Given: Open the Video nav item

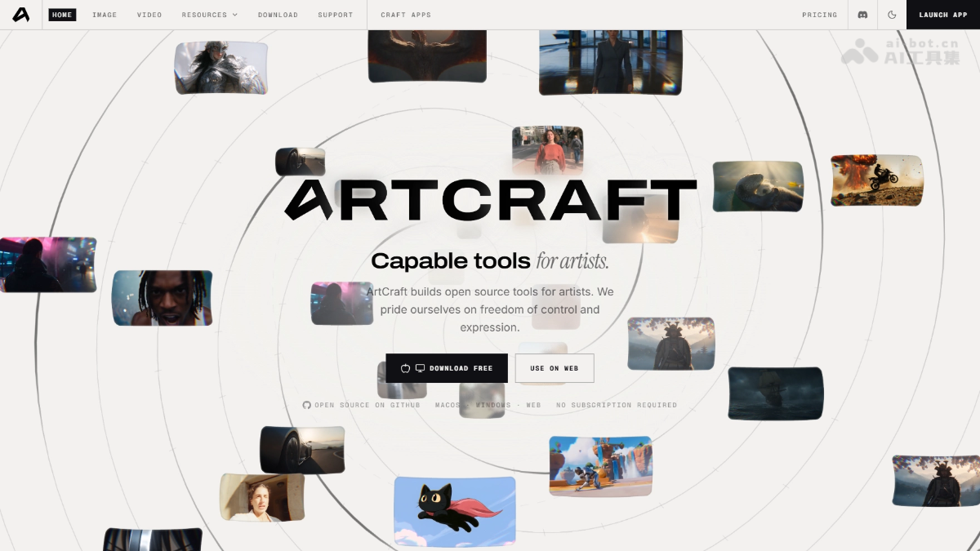Looking at the screenshot, I should coord(149,15).
